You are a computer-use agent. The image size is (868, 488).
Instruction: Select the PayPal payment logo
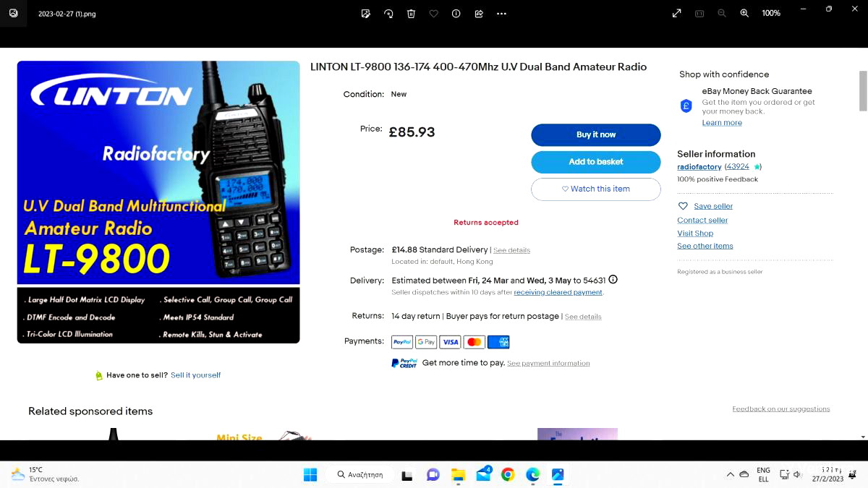pyautogui.click(x=402, y=342)
